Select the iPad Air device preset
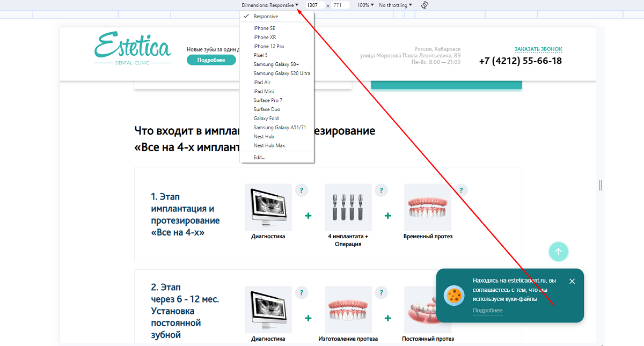Viewport: 644px width, 346px height. coord(264,82)
